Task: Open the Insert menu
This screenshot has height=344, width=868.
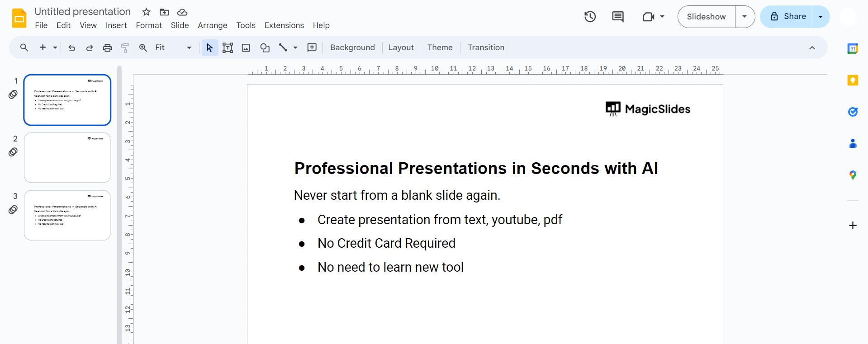Action: click(x=116, y=25)
